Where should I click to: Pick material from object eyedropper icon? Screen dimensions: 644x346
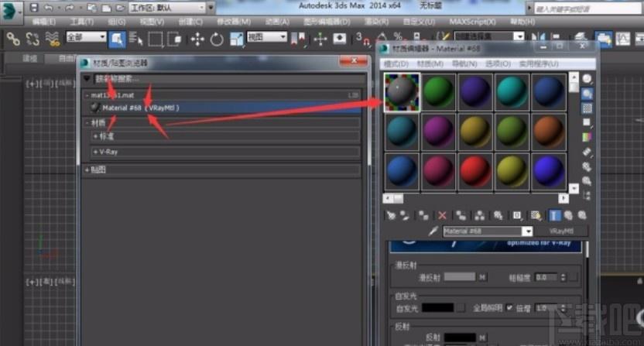pos(433,231)
